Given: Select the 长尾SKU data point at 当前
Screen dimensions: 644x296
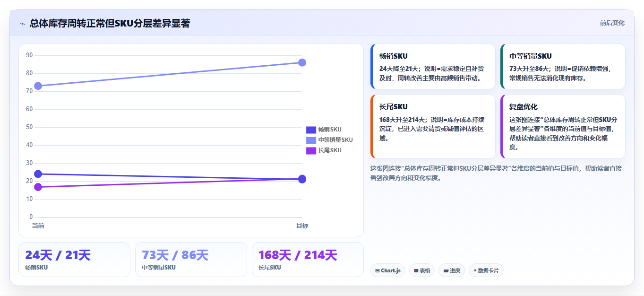Looking at the screenshot, I should pos(38,187).
